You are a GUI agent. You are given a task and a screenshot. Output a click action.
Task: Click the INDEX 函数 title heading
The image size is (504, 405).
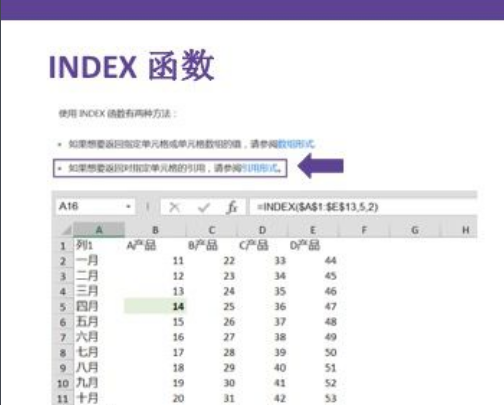click(131, 65)
